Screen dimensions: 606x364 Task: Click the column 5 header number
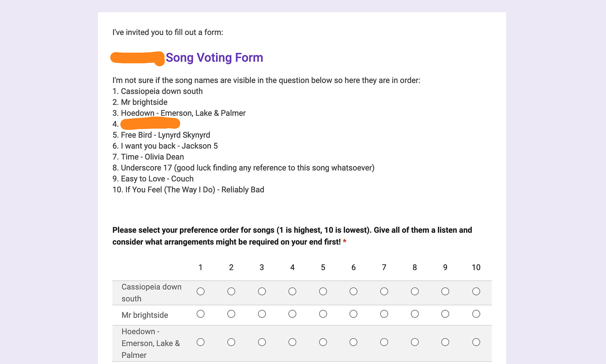point(323,267)
